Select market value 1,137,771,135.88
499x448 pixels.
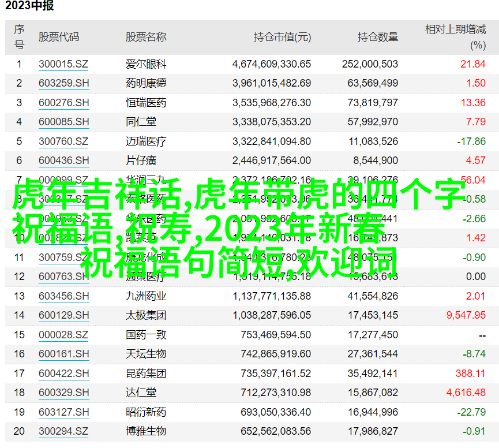[272, 296]
